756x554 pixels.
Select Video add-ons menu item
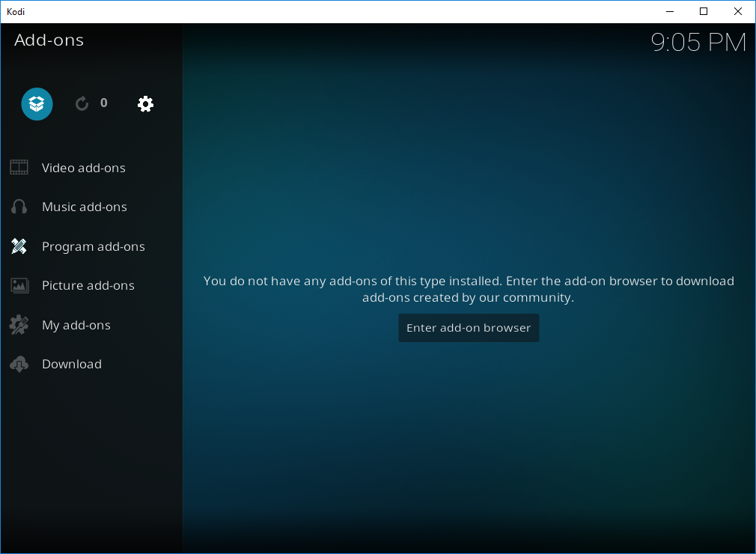pyautogui.click(x=91, y=168)
